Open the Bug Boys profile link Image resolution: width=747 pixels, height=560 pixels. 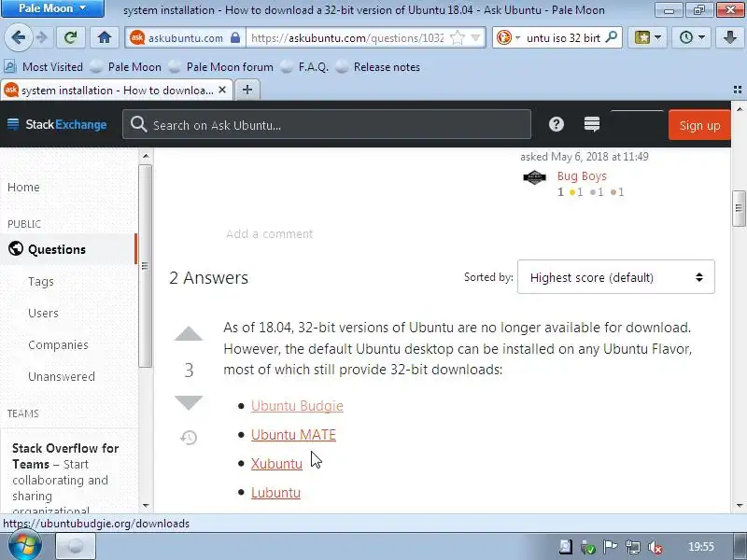tap(582, 176)
